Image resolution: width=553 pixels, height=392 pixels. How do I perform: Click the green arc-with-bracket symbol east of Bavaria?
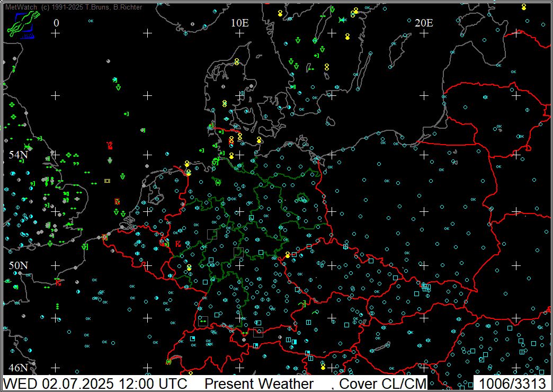(302, 303)
